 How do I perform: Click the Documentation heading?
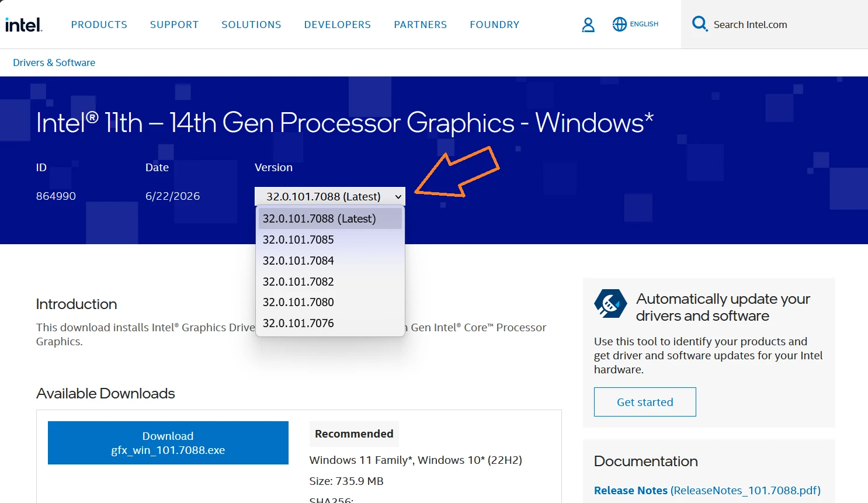tap(646, 461)
